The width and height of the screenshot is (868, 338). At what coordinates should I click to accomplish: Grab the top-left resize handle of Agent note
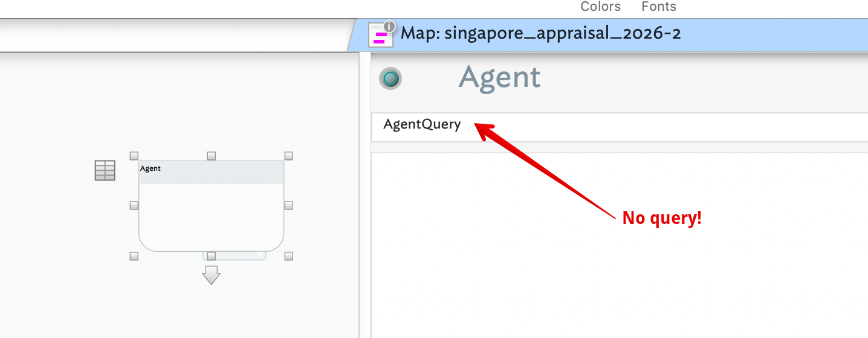[134, 156]
